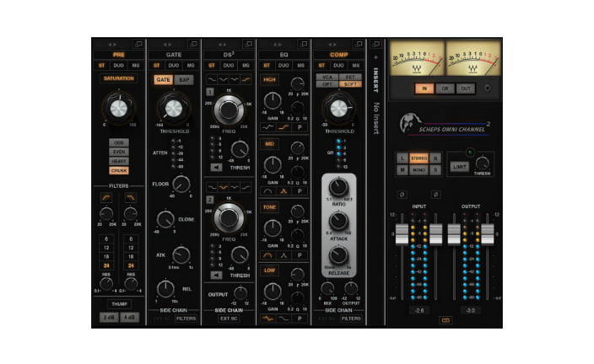The height and width of the screenshot is (364, 594).
Task: Flip the right phase invert icon above INPUT
Action: [x=435, y=195]
